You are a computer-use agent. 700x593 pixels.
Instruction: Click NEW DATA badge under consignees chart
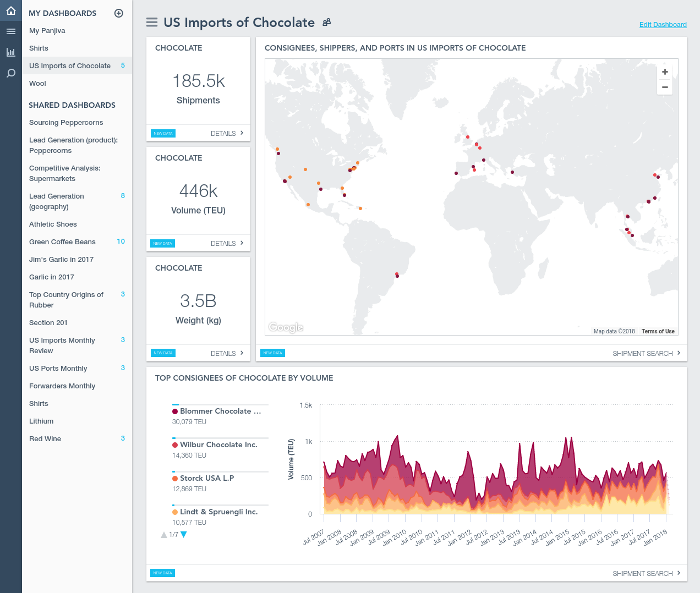pos(162,573)
